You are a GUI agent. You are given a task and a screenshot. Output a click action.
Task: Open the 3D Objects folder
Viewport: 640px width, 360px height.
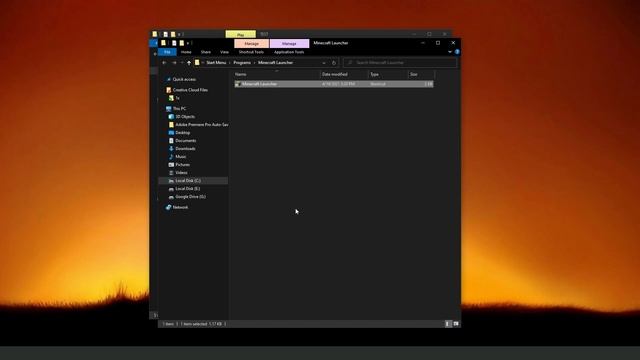[x=182, y=117]
